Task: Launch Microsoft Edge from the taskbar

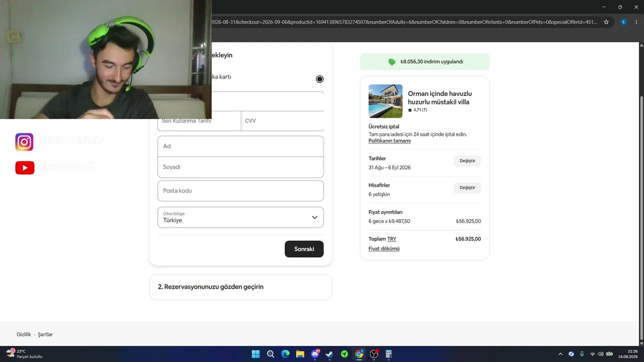Action: click(285, 354)
